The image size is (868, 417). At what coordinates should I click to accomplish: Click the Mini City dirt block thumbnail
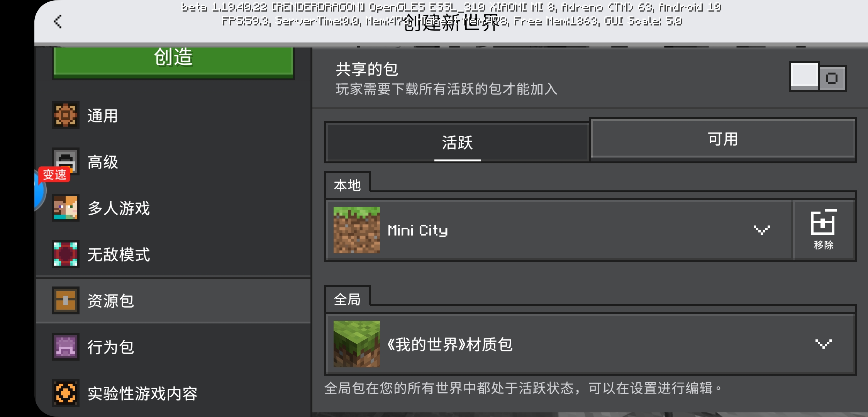pos(356,230)
